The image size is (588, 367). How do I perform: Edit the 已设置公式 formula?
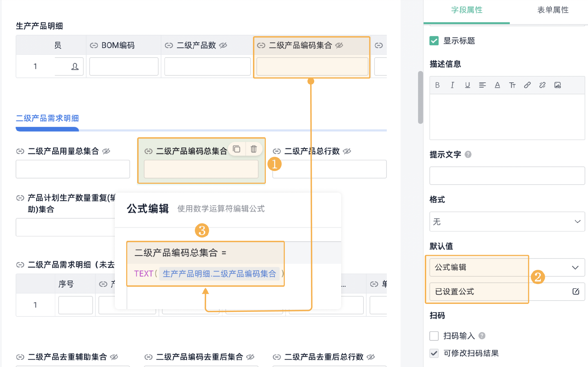pos(575,291)
